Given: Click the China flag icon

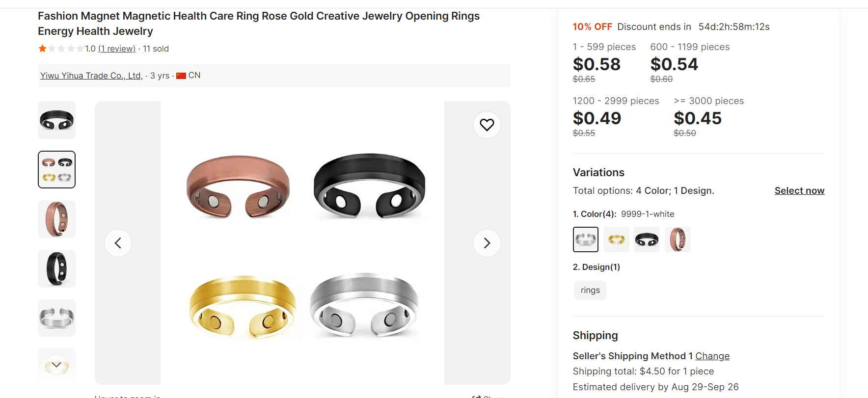Looking at the screenshot, I should pyautogui.click(x=181, y=76).
